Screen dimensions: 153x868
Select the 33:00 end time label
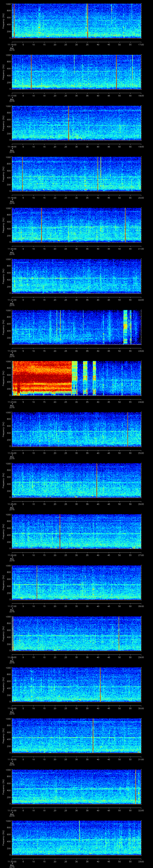point(141,861)
